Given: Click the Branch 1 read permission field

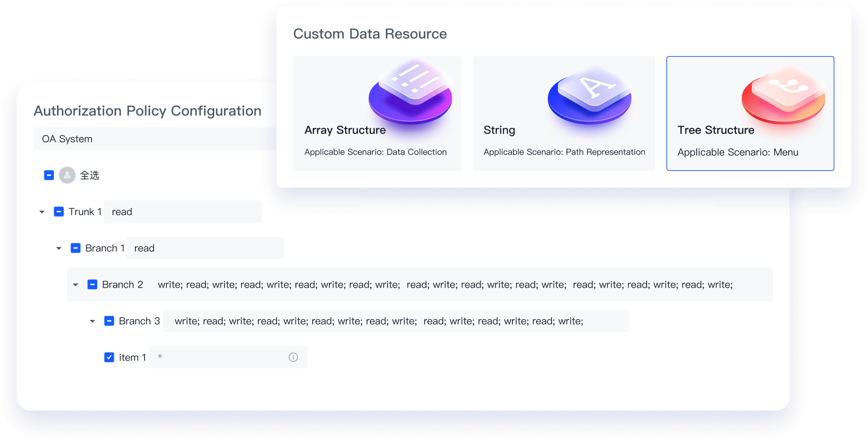Looking at the screenshot, I should 205,248.
